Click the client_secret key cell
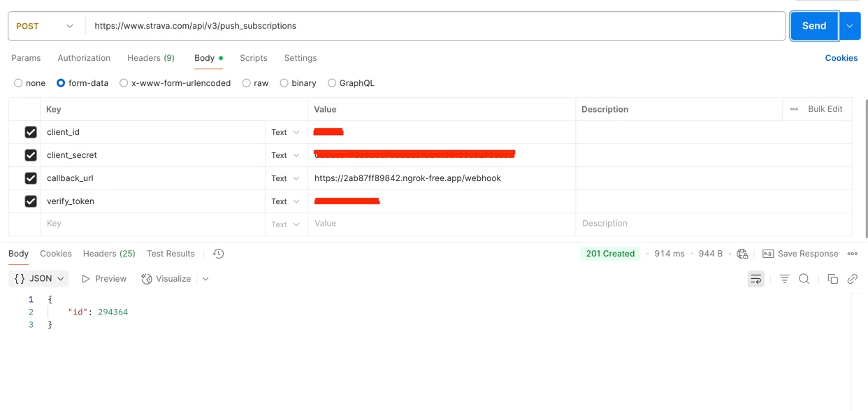The image size is (868, 411). pos(152,155)
